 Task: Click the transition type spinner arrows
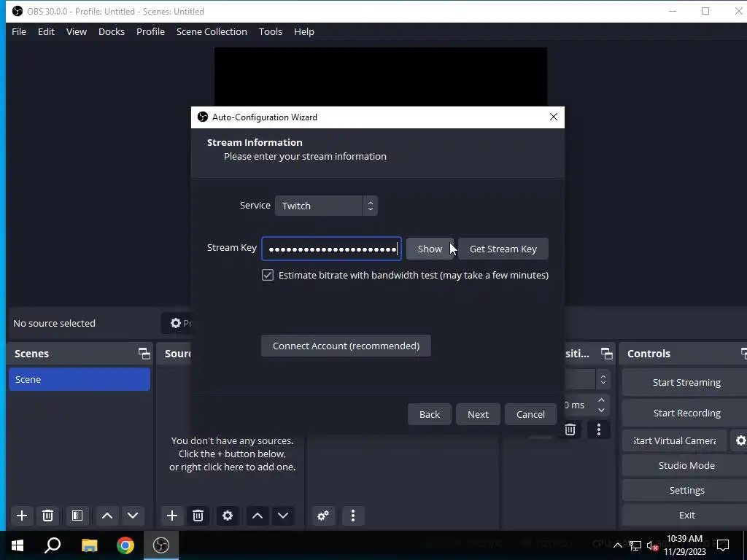click(x=603, y=379)
